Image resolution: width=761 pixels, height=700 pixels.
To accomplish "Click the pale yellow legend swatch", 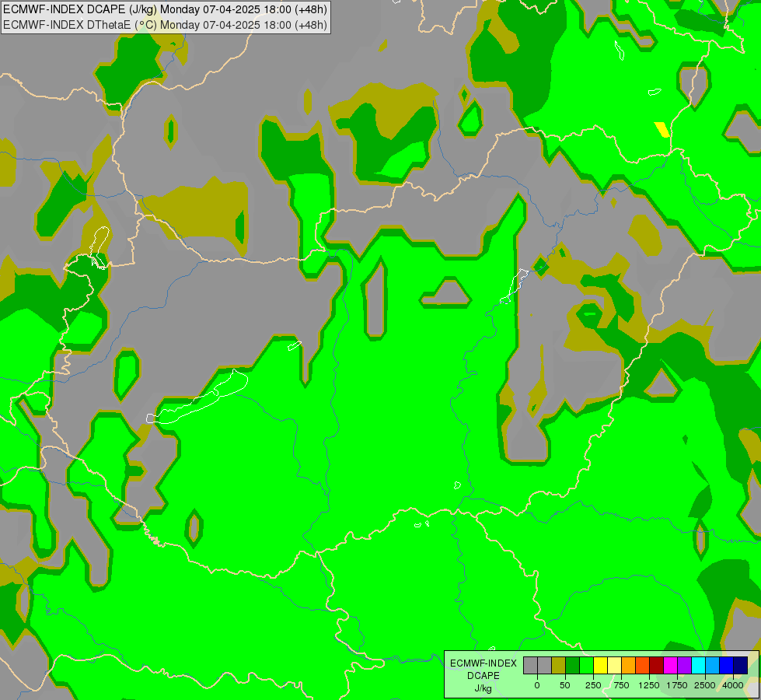I will (x=614, y=665).
